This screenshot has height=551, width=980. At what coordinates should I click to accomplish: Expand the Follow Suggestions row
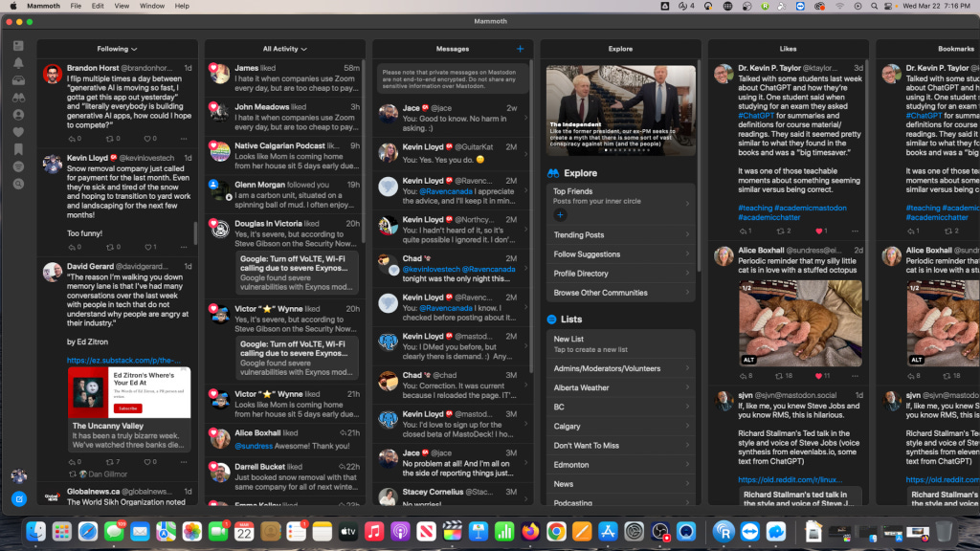pos(620,254)
